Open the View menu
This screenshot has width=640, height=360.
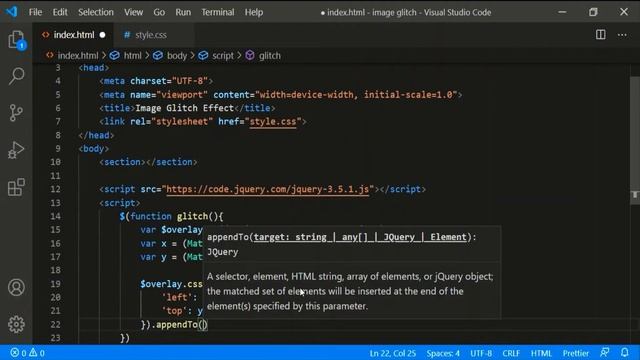click(133, 12)
